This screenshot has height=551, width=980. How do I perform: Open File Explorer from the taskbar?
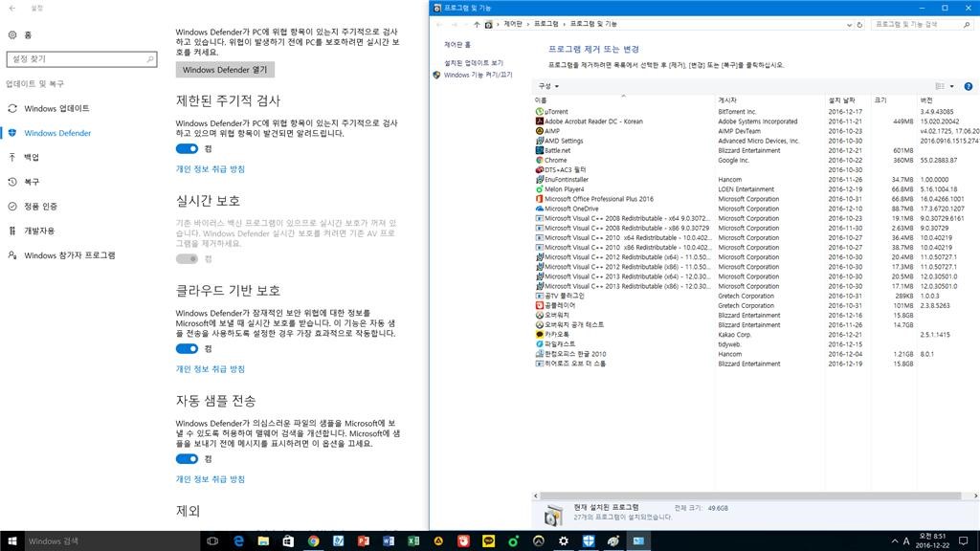point(263,541)
